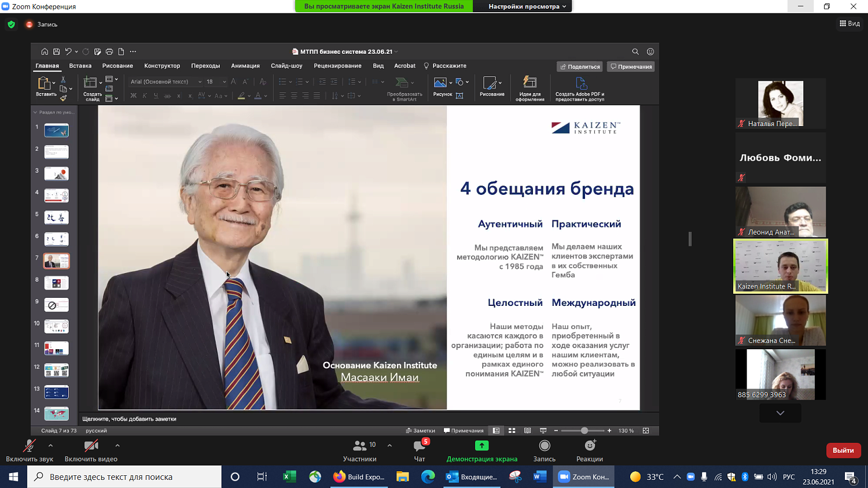Viewport: 868px width, 488px height.
Task: Expand video options arrow beside Включить видео
Action: 117,445
